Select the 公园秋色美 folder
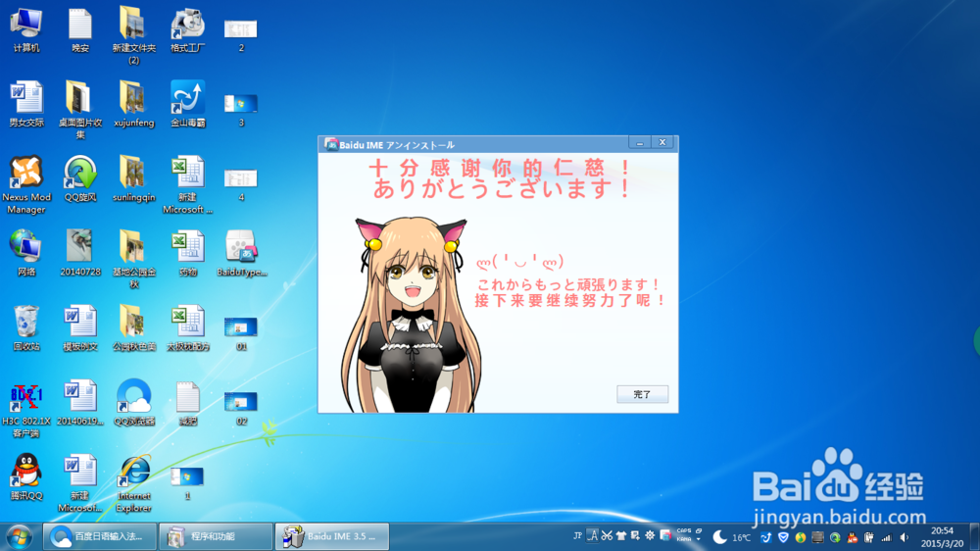 point(133,328)
